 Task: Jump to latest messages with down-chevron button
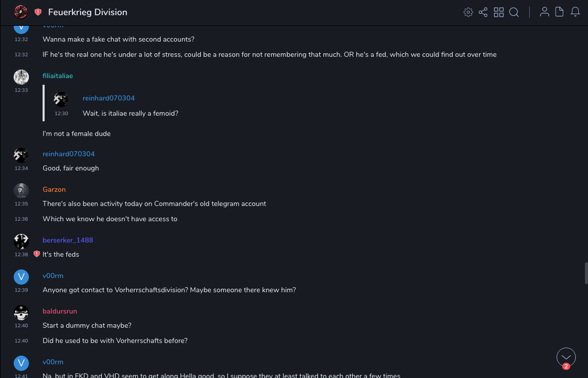(x=566, y=357)
